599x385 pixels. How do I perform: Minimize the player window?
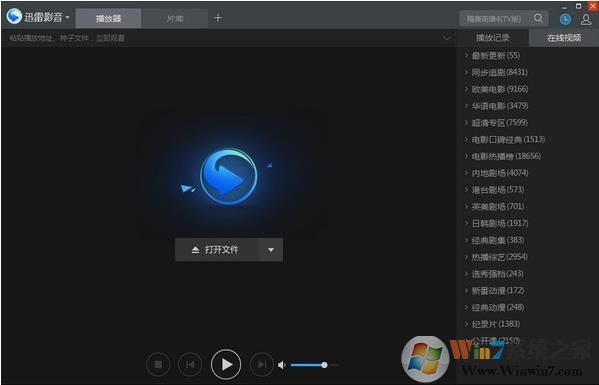pos(564,8)
